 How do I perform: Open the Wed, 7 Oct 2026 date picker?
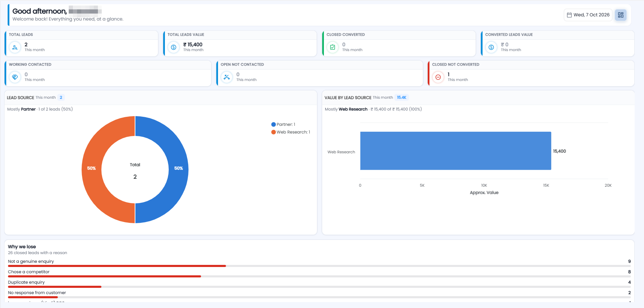click(588, 15)
